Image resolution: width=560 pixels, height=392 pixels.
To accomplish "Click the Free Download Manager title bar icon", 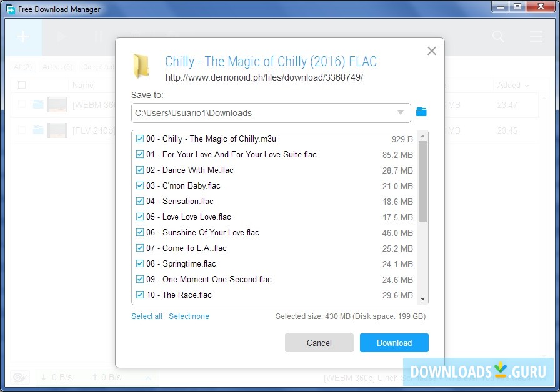I will (11, 9).
